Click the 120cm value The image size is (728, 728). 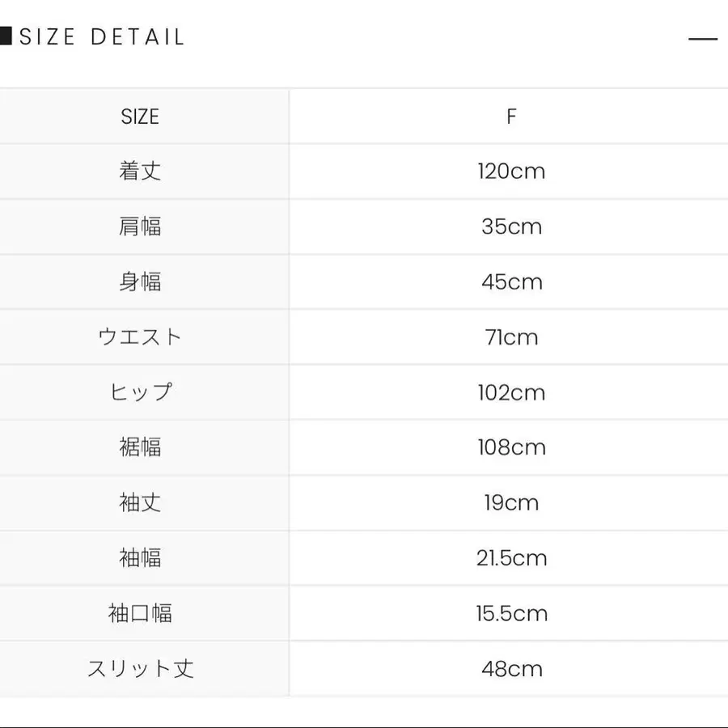(511, 171)
